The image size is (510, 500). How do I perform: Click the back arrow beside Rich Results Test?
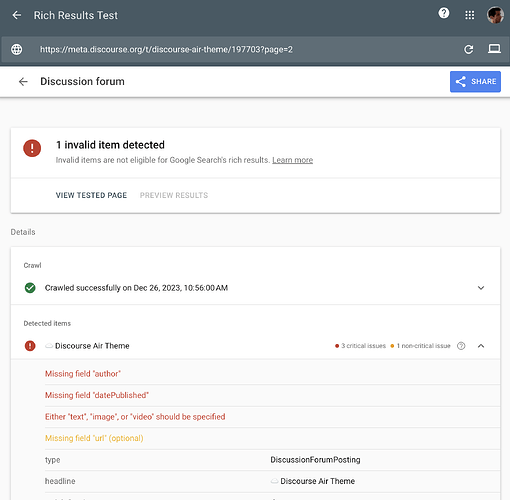pyautogui.click(x=17, y=15)
